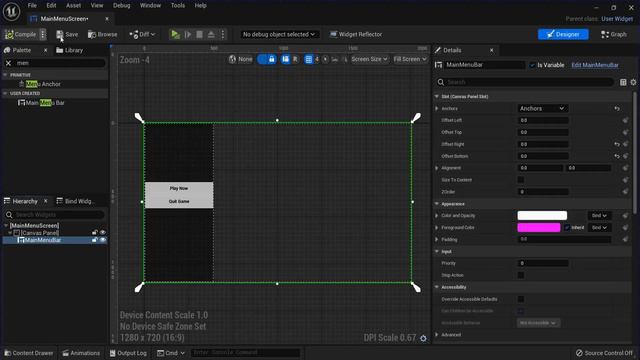The width and height of the screenshot is (640, 360).
Task: Click the Eject icon in toolbar
Action: click(211, 35)
